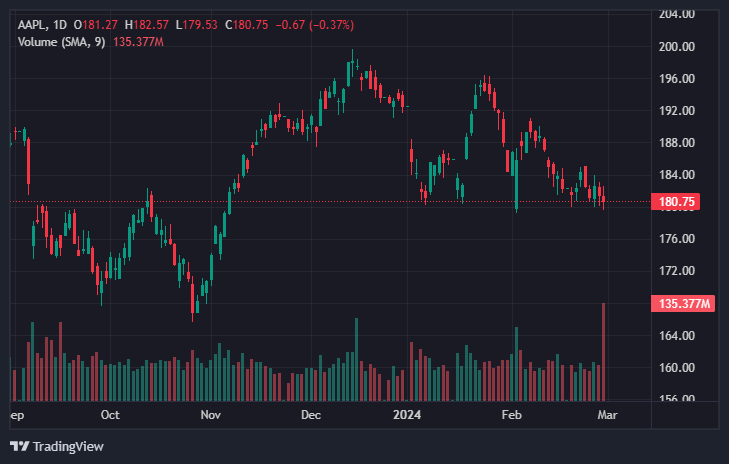The width and height of the screenshot is (729, 464).
Task: Click the tallest red volume bar near Mar
Action: [603, 352]
